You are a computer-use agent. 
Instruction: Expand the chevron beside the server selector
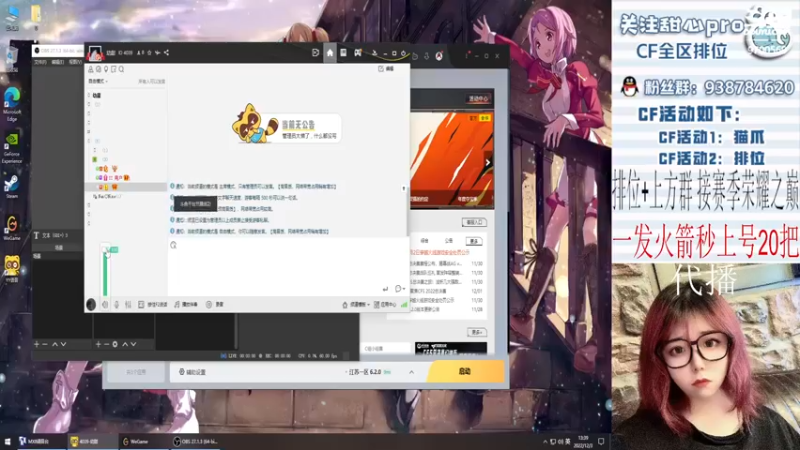click(x=411, y=372)
